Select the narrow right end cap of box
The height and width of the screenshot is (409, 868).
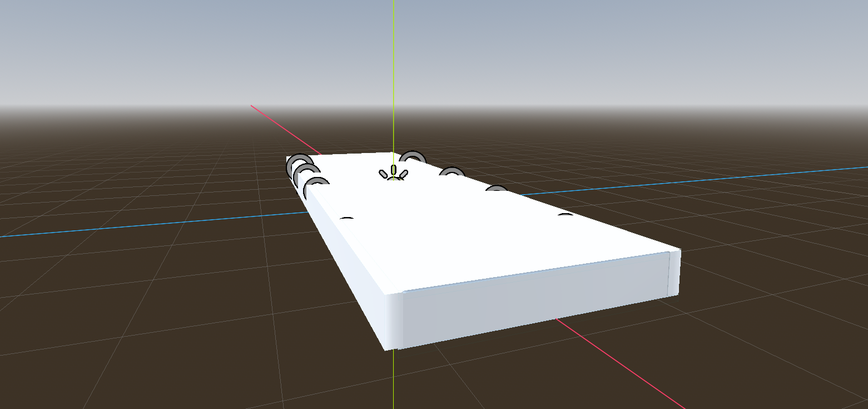point(674,272)
